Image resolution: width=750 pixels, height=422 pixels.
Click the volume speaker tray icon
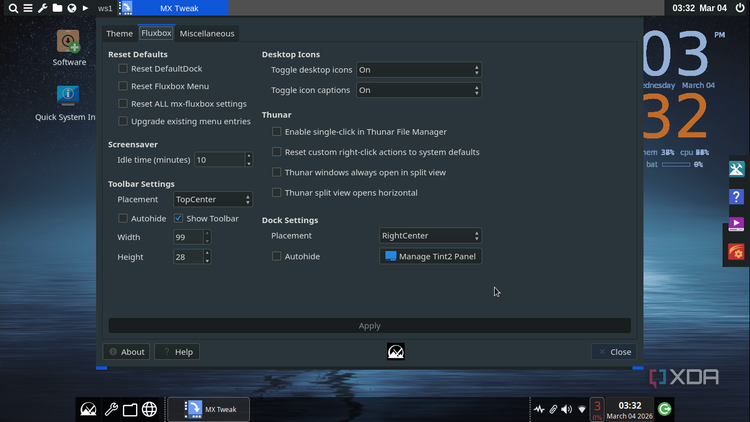point(567,409)
